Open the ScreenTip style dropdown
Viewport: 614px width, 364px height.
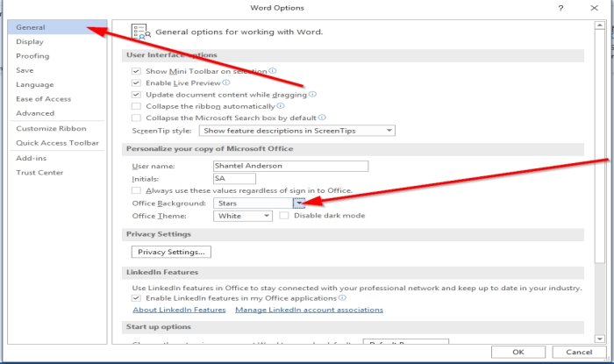pos(297,131)
